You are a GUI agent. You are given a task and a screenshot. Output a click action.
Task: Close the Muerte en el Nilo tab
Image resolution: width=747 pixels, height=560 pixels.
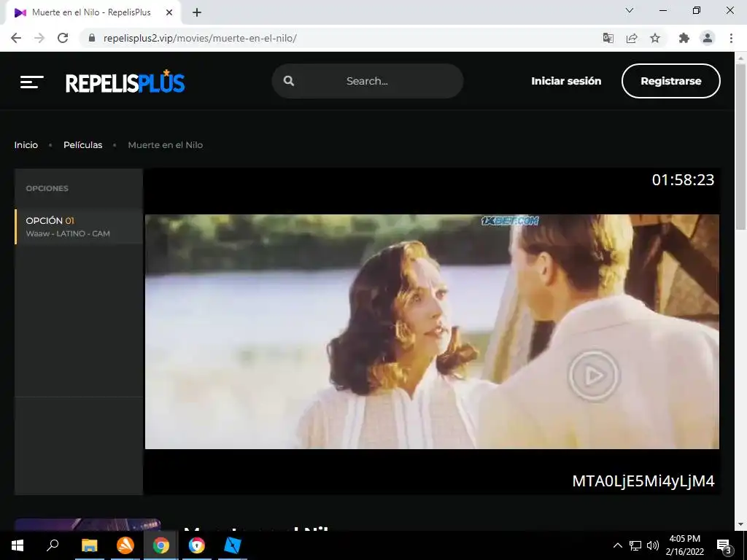tap(169, 12)
